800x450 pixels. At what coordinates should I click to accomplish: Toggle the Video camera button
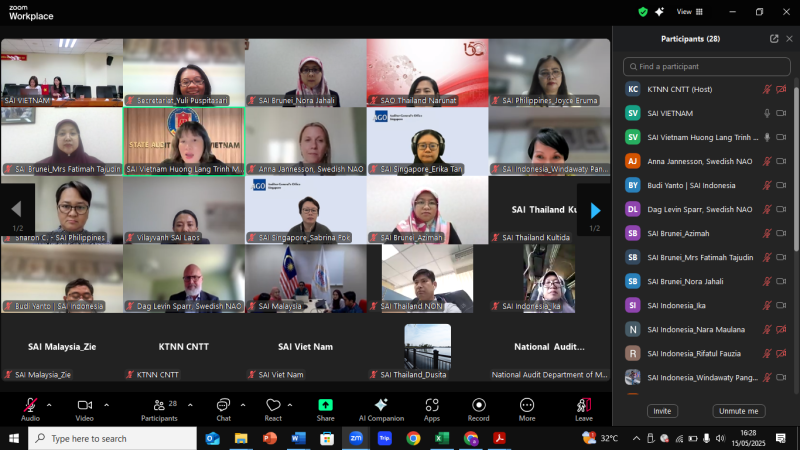tap(85, 405)
